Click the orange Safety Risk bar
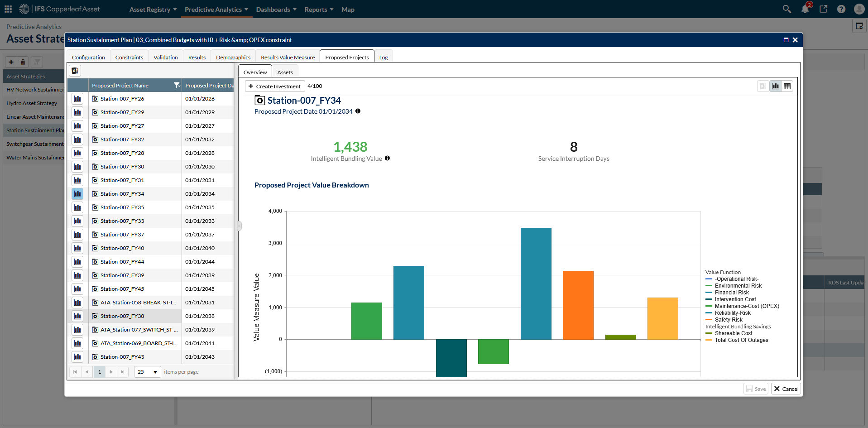Viewport: 868px width, 428px height. [x=578, y=305]
